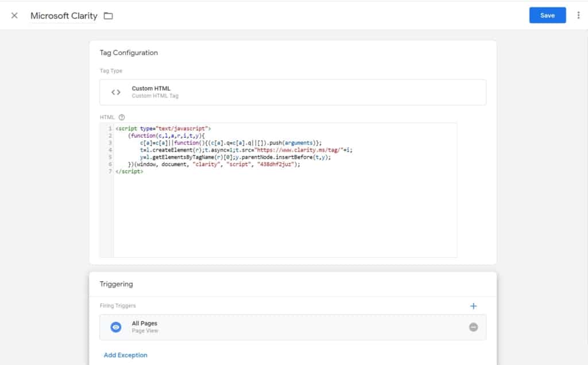Open the HTML help question mark icon
The image size is (588, 365).
click(122, 117)
